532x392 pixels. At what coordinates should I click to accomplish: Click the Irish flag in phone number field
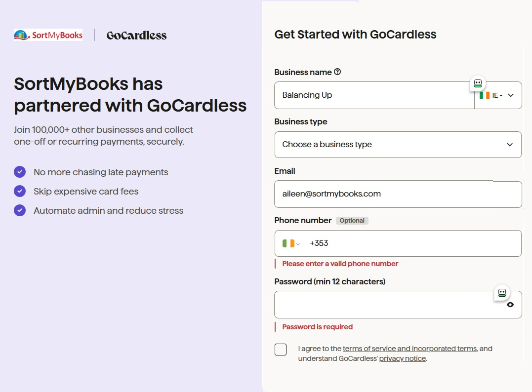click(x=288, y=243)
